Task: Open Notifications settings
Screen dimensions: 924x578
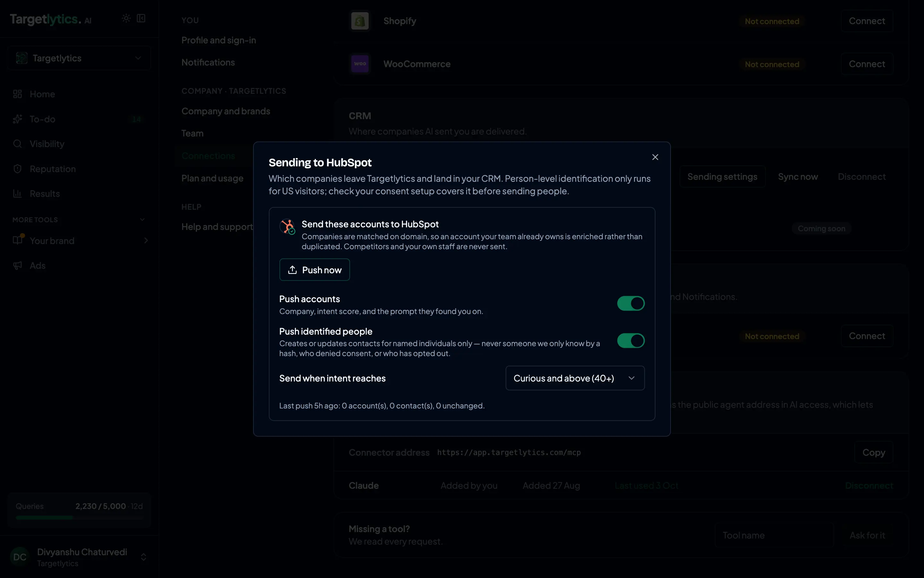Action: coord(208,62)
